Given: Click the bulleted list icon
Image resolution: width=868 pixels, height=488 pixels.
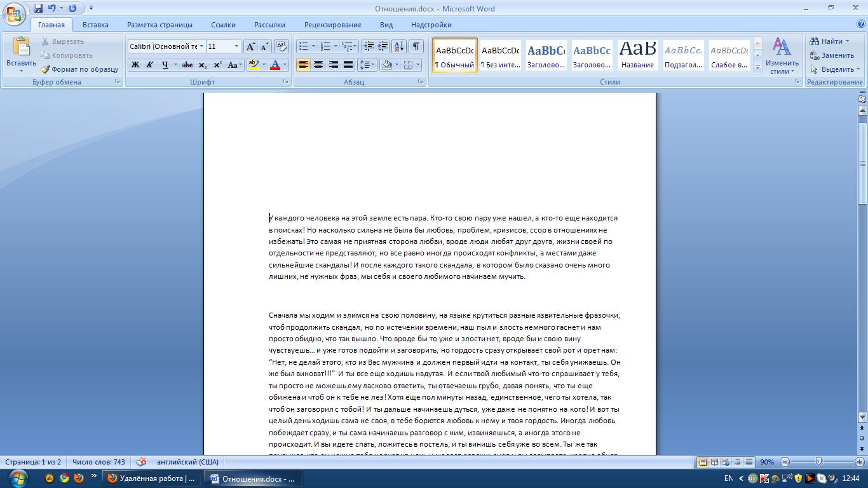Looking at the screenshot, I should click(304, 46).
